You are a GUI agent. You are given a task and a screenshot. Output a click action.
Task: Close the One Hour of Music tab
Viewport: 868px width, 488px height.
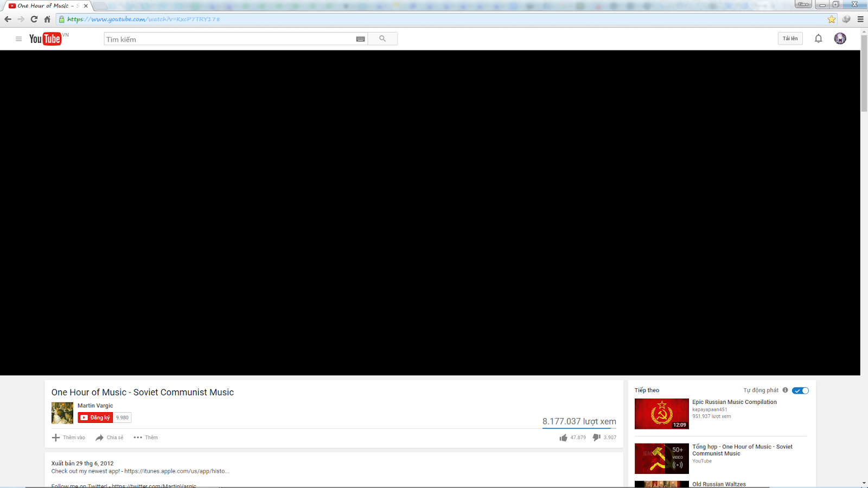[86, 6]
